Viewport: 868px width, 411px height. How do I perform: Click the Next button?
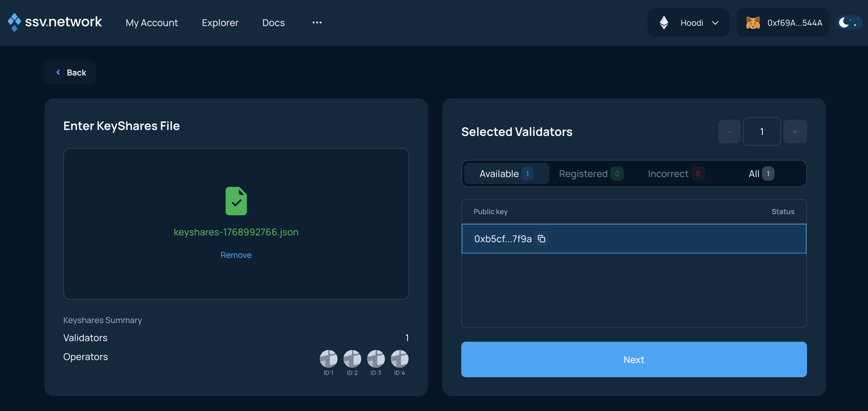pyautogui.click(x=634, y=359)
